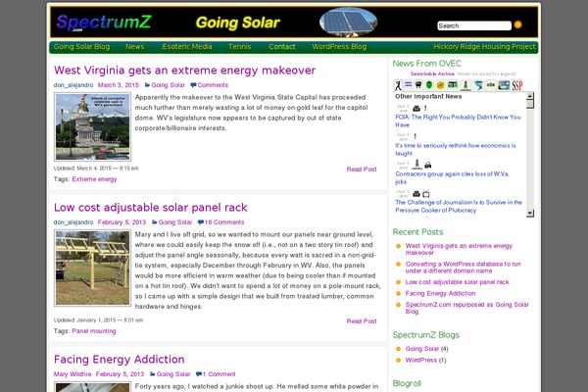This screenshot has height=392, width=588.
Task: Select the landscape picture icon tab
Action: point(504,85)
